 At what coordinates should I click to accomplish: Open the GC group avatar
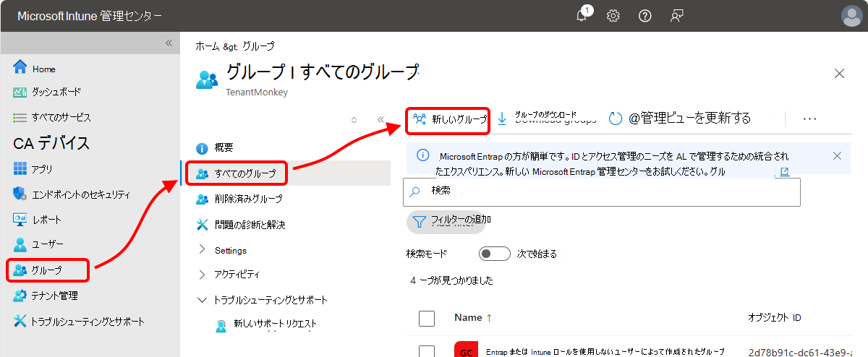tap(466, 350)
